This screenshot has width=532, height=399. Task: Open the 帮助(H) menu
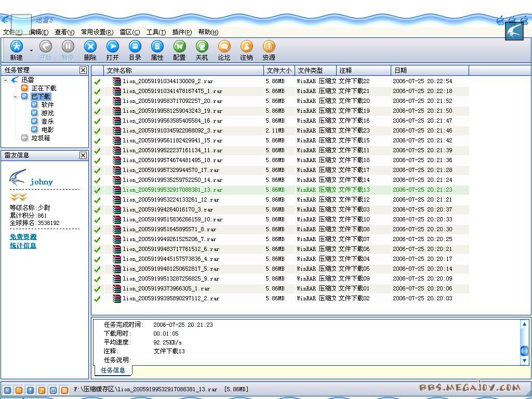coord(208,32)
